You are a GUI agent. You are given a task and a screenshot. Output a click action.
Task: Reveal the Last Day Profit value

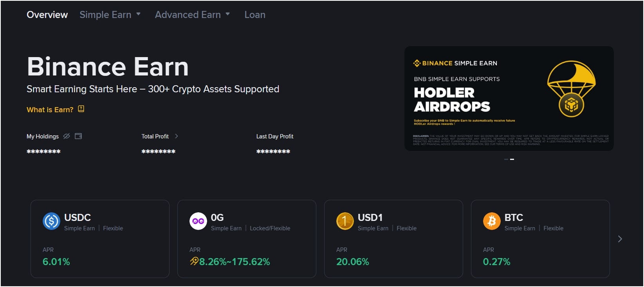(x=273, y=151)
